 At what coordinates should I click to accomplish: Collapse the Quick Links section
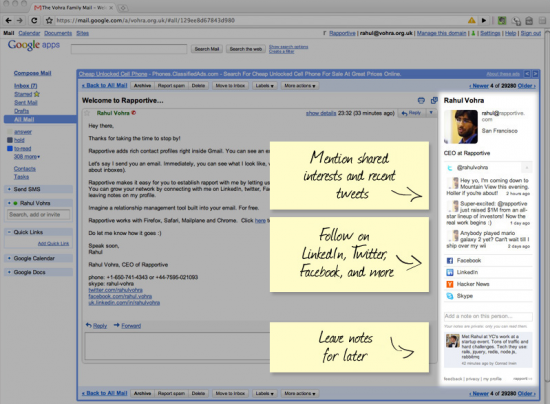[x=9, y=232]
